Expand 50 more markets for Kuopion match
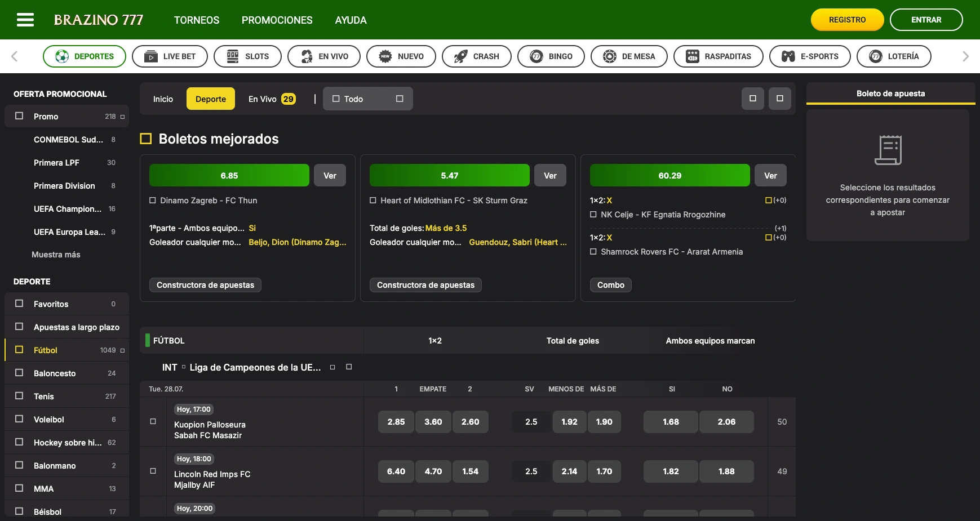 (x=782, y=422)
